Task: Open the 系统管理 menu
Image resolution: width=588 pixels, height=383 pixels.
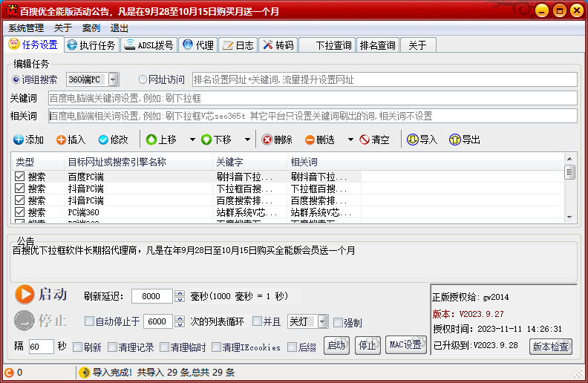Action: 26,28
